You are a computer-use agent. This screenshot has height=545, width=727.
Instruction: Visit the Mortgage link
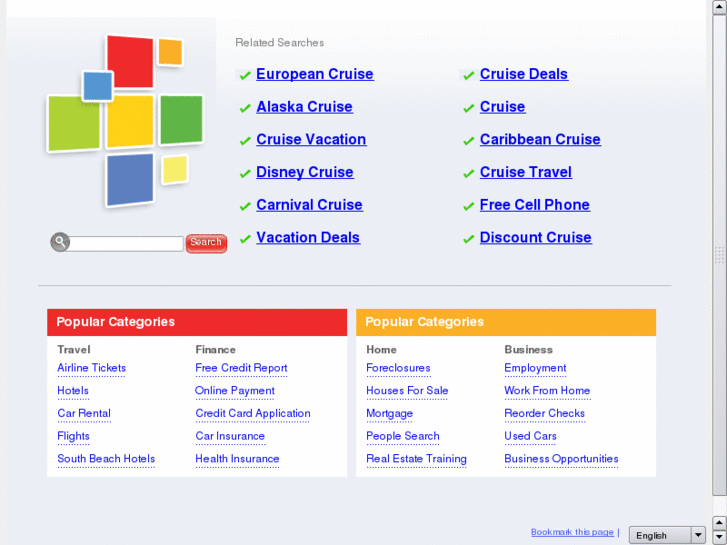pos(389,414)
